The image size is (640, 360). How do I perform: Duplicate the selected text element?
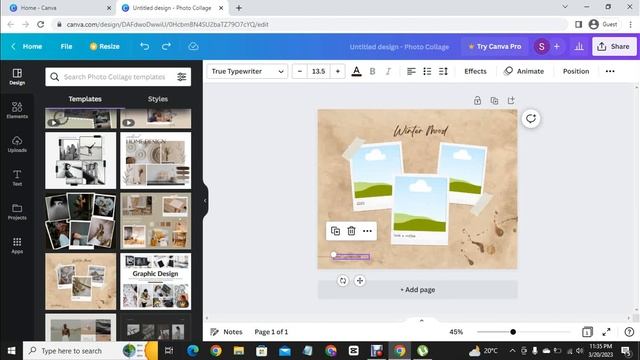335,231
